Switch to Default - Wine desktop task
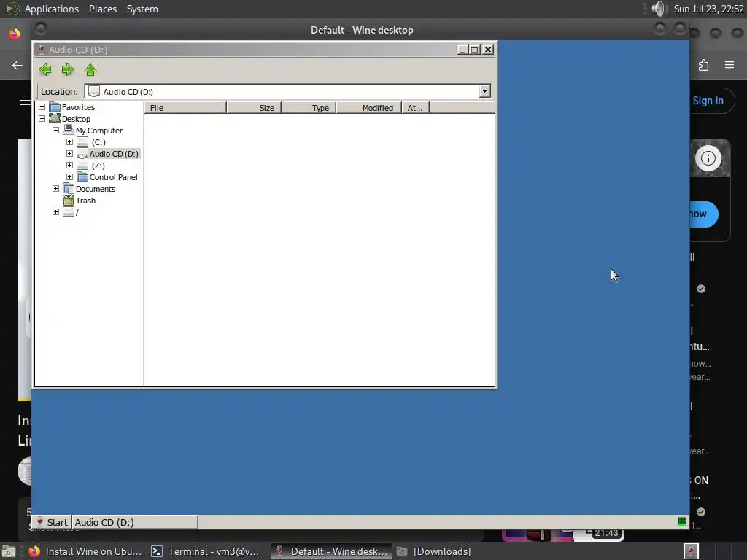This screenshot has width=747, height=560. [331, 551]
